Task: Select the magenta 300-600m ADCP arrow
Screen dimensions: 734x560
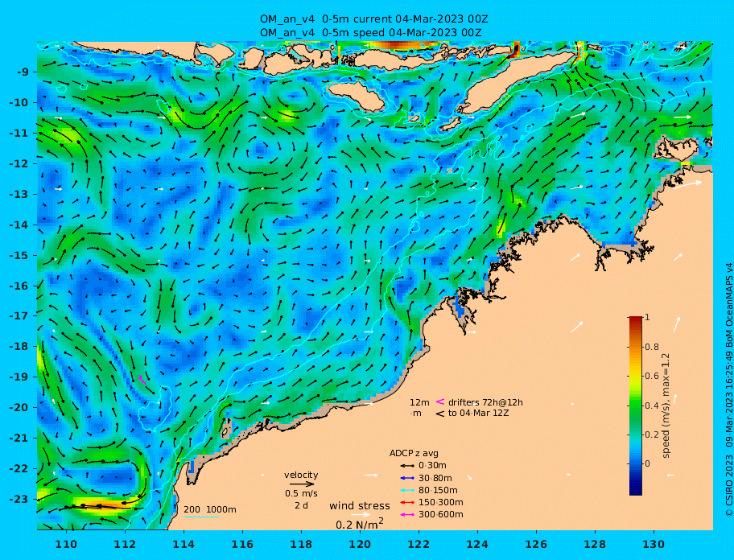Action: (407, 515)
